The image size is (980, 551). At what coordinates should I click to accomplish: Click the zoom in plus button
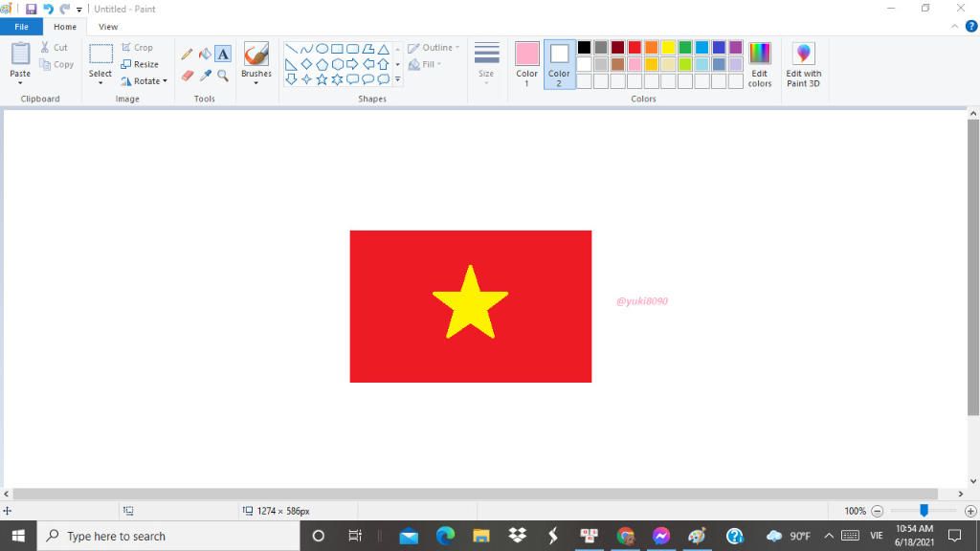(x=970, y=511)
